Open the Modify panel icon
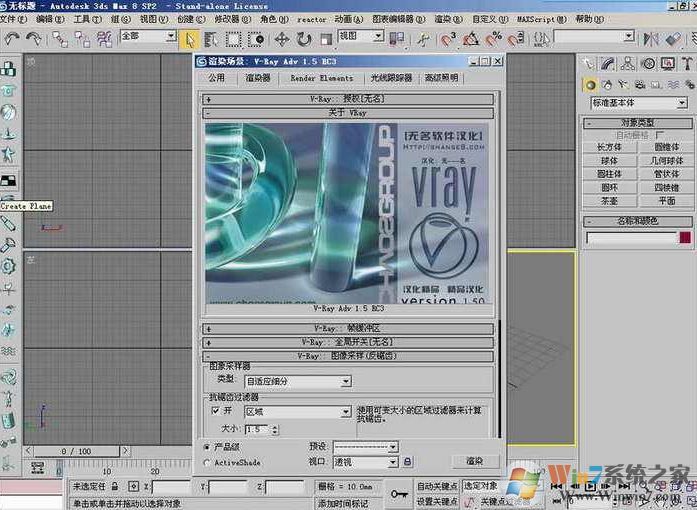 point(608,64)
